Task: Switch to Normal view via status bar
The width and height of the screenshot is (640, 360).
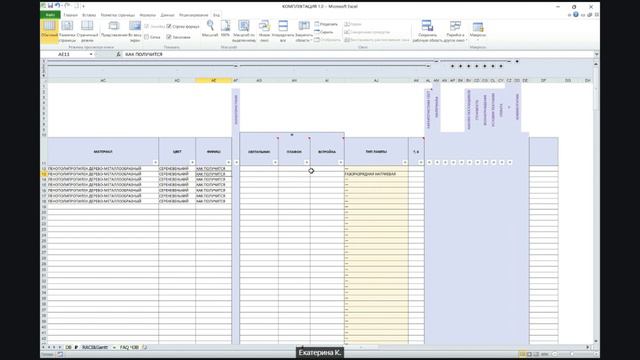Action: coord(522,354)
